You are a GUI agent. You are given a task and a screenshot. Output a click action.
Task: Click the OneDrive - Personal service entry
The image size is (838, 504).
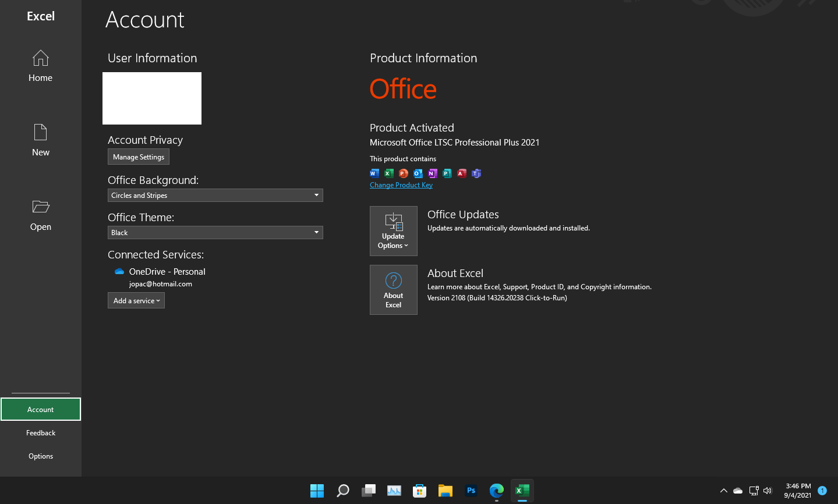(167, 272)
